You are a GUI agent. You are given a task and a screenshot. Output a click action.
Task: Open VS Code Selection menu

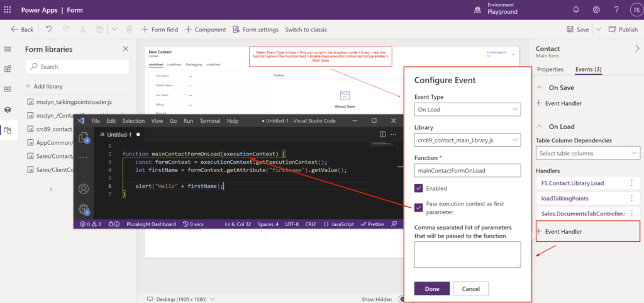point(133,121)
